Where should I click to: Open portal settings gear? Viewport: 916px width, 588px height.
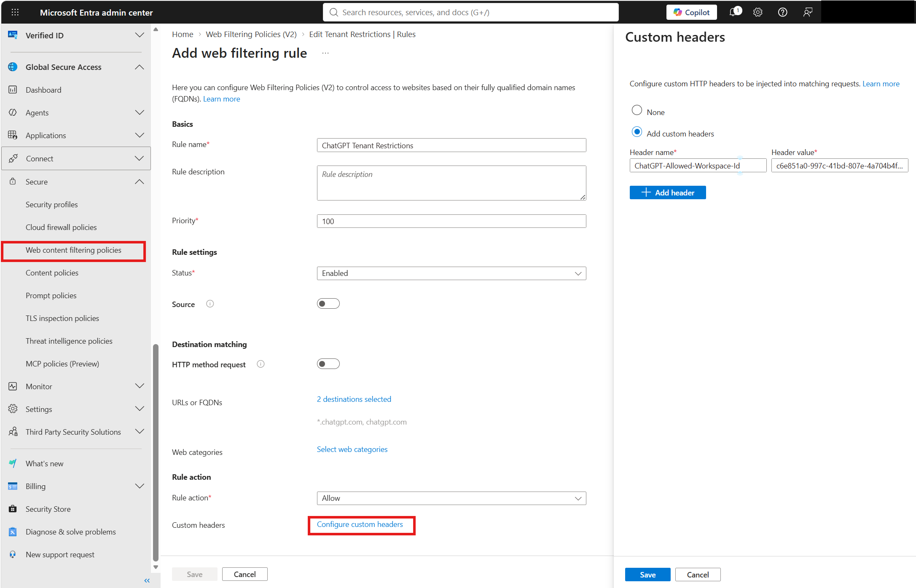coord(758,12)
